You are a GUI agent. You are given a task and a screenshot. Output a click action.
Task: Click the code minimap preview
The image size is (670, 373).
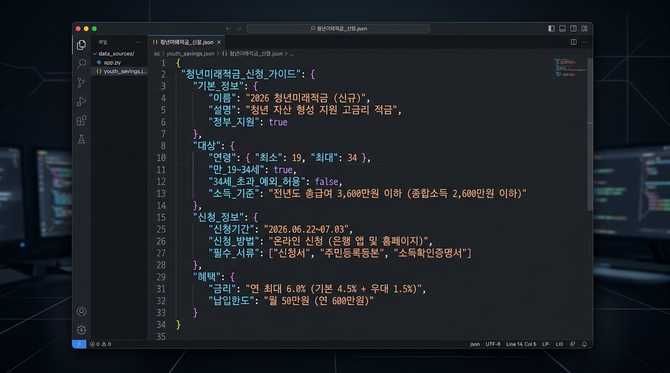point(570,68)
